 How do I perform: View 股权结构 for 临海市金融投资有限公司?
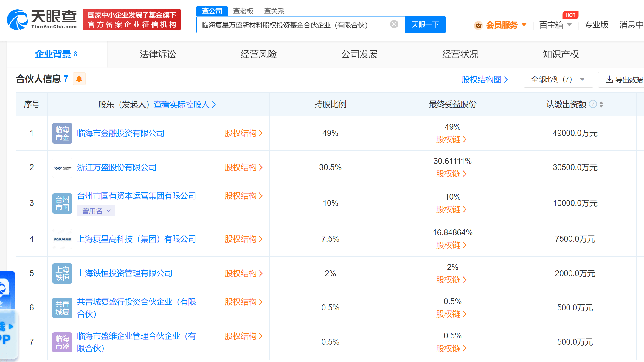[x=243, y=133]
